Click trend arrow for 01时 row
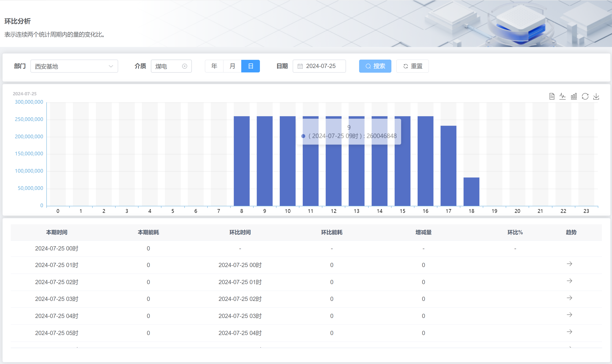Image resolution: width=612 pixels, height=364 pixels. tap(569, 264)
